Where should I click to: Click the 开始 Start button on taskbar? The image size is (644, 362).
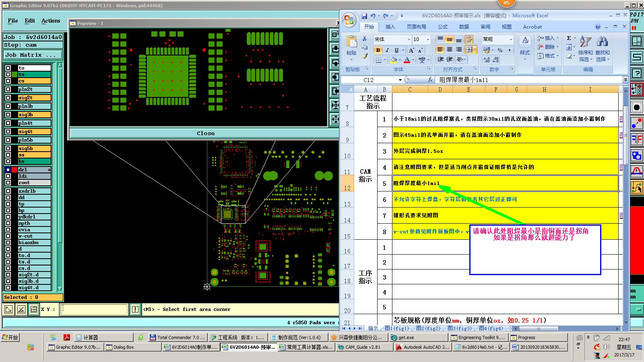tap(10, 337)
